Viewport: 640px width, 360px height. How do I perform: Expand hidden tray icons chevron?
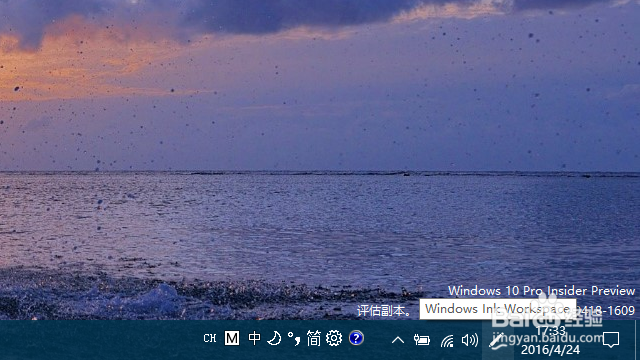398,340
